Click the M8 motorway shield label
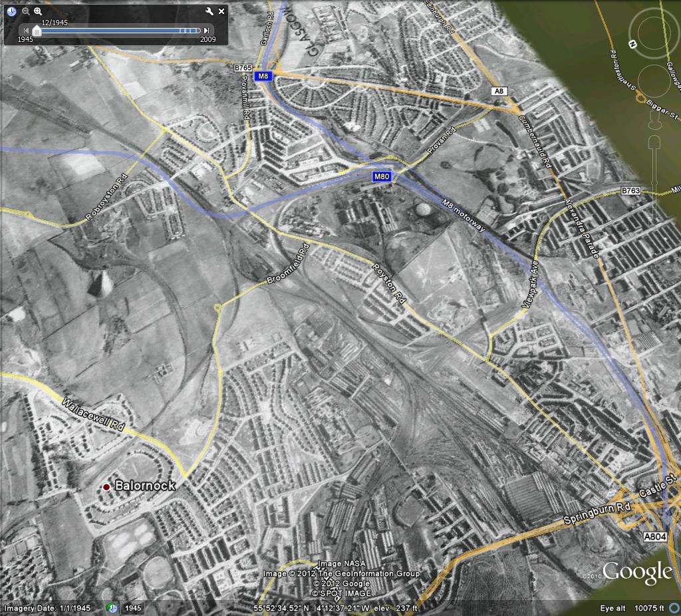Image resolution: width=681 pixels, height=616 pixels. coord(263,76)
